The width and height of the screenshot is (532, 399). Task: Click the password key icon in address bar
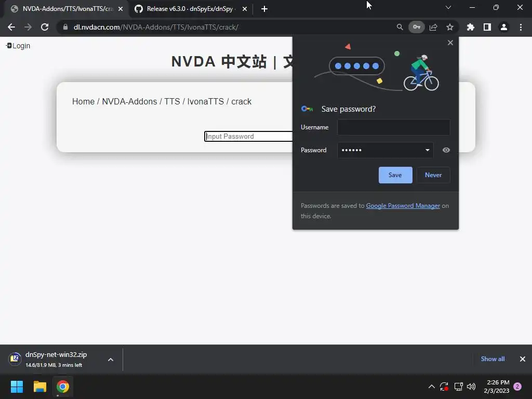(417, 27)
